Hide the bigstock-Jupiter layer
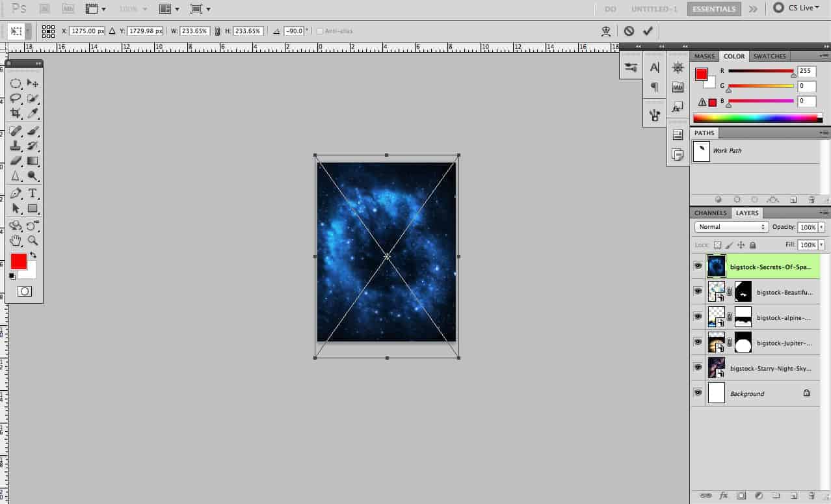 click(698, 342)
